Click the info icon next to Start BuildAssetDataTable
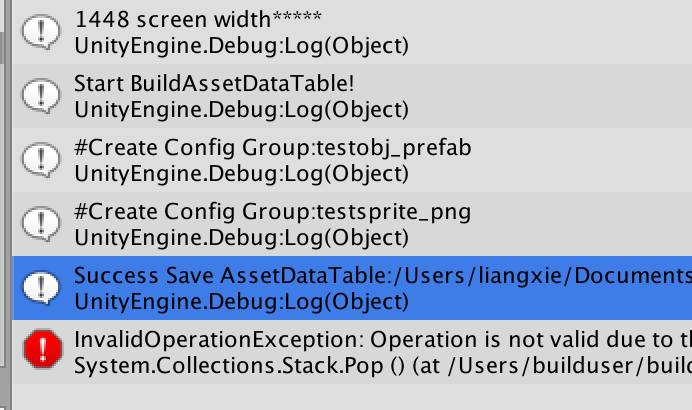Image resolution: width=692 pixels, height=410 pixels. (39, 95)
